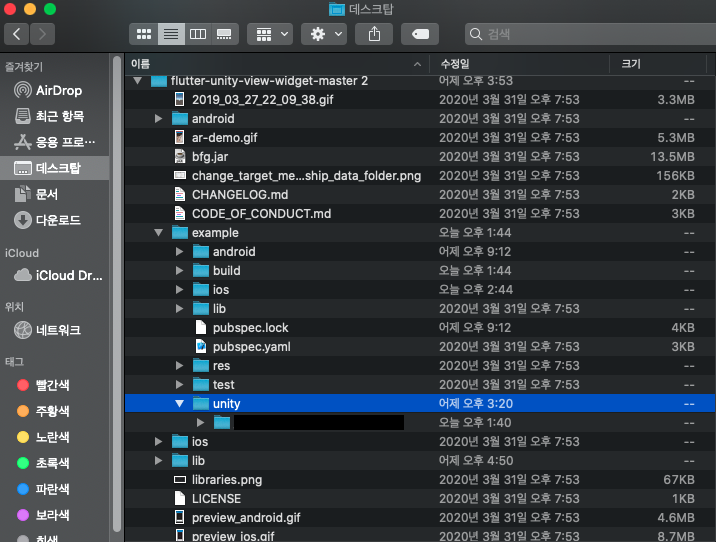Sort by the 이름 column header
This screenshot has height=542, width=716.
277,64
